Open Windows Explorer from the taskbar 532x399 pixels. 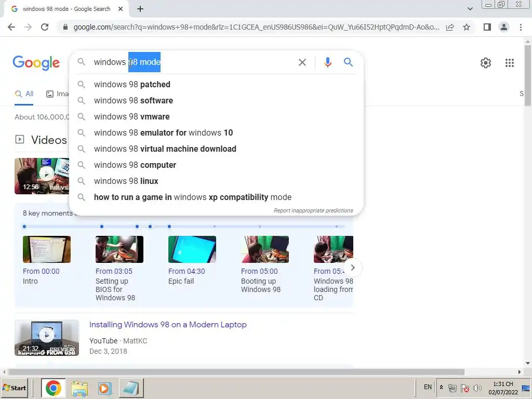pyautogui.click(x=79, y=388)
